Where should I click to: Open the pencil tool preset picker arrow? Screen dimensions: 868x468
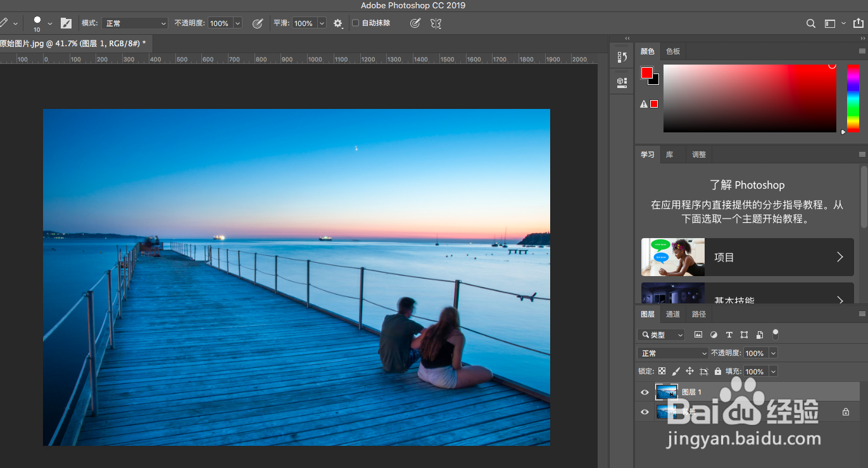pyautogui.click(x=16, y=23)
